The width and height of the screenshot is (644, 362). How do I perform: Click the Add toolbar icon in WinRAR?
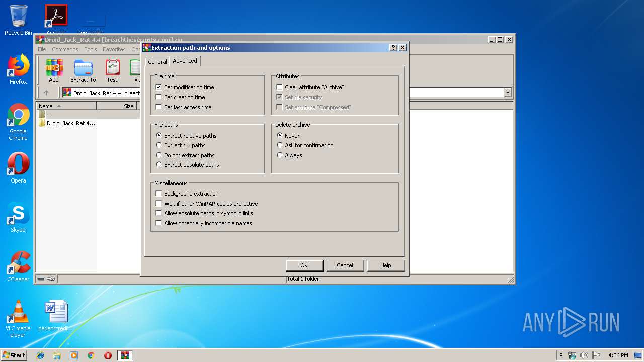[x=54, y=71]
